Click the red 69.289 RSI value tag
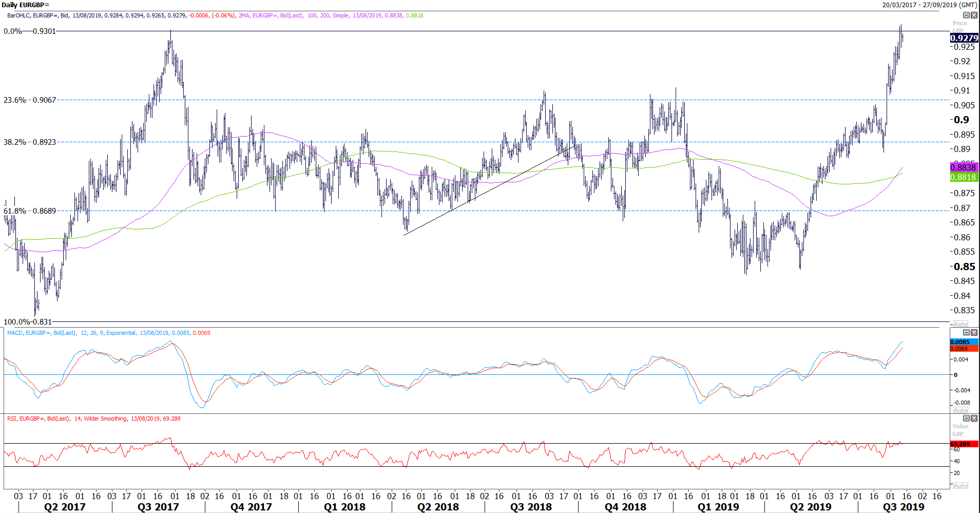The height and width of the screenshot is (513, 980). click(964, 444)
